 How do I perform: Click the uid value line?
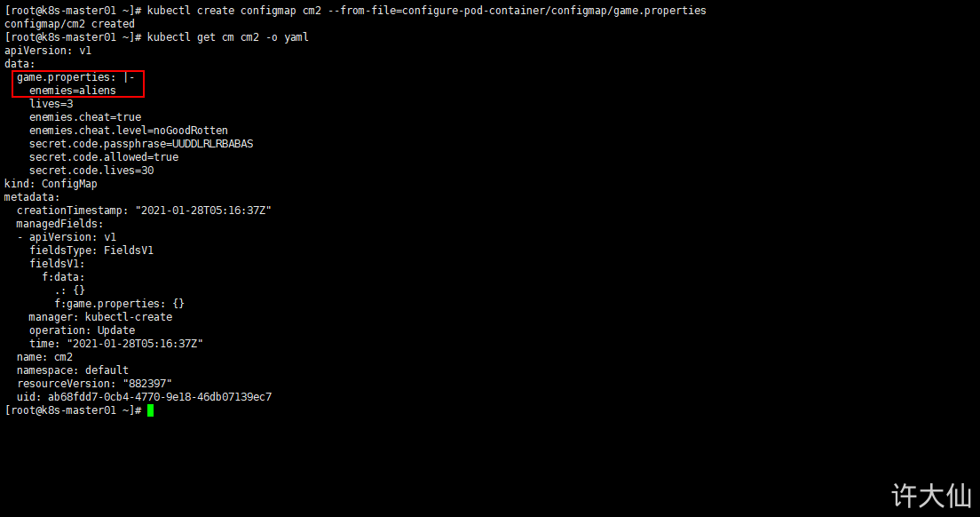point(145,397)
